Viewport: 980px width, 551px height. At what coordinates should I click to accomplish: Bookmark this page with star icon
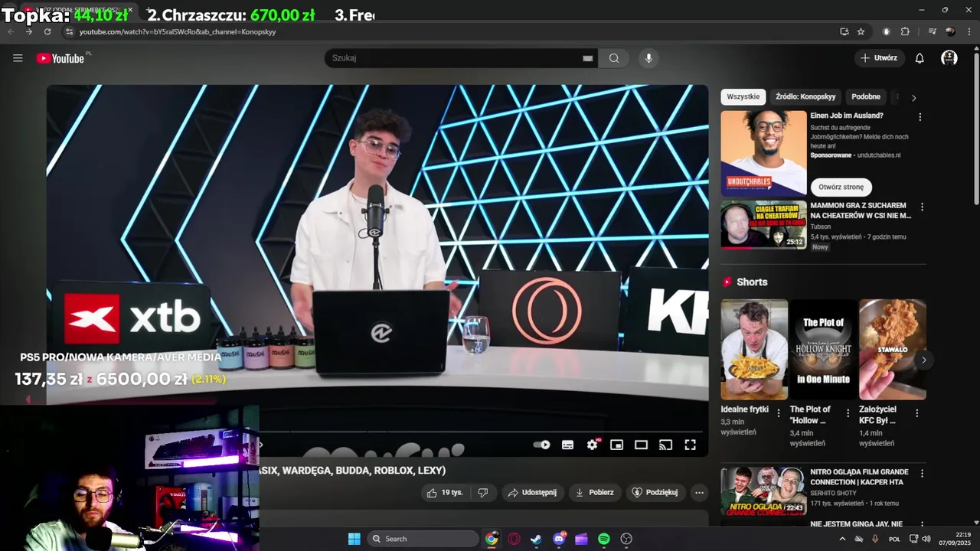[x=861, y=31]
